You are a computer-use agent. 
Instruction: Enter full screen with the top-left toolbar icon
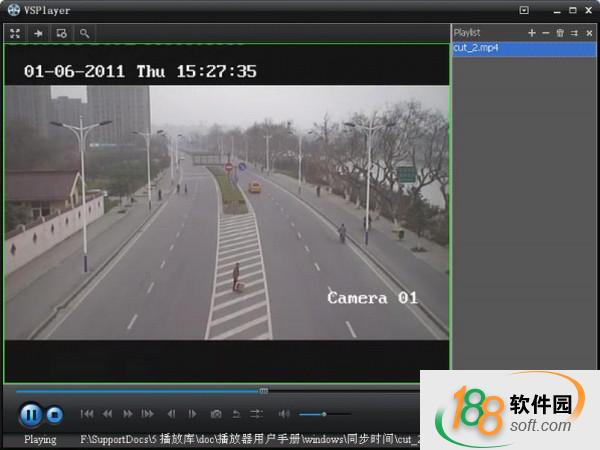pyautogui.click(x=15, y=33)
